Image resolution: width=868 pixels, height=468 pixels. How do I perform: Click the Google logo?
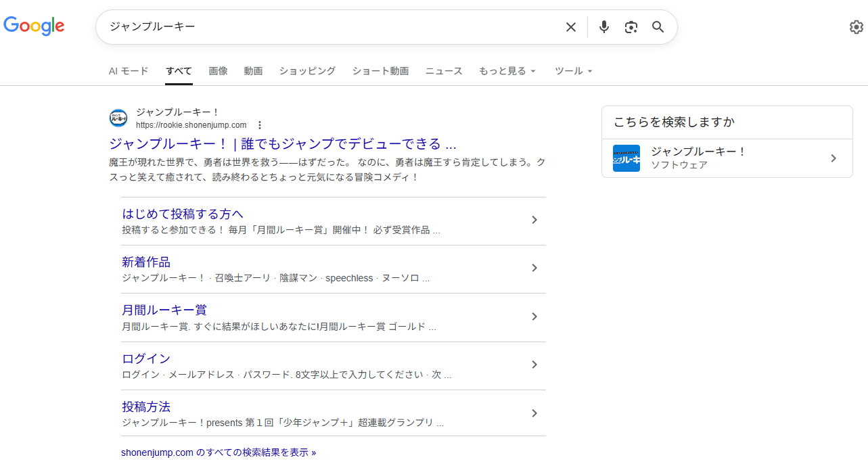click(x=34, y=26)
